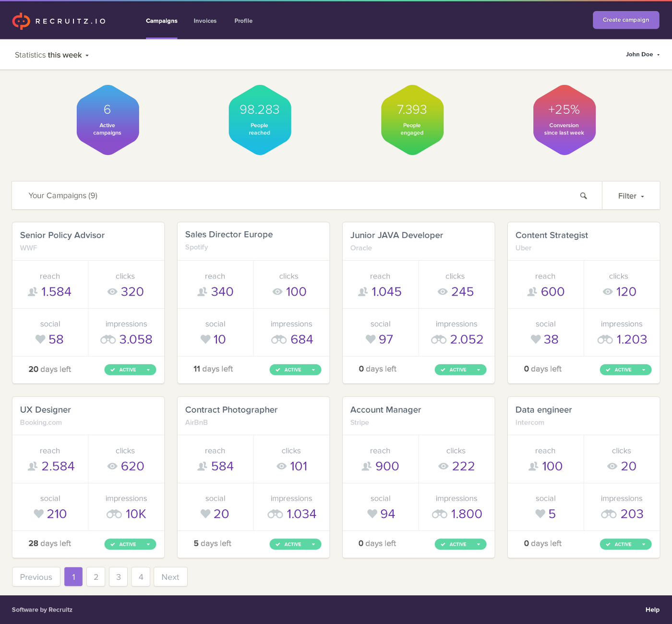Viewport: 672px width, 624px height.
Task: Click the Software by Recruitz footer link
Action: (42, 610)
